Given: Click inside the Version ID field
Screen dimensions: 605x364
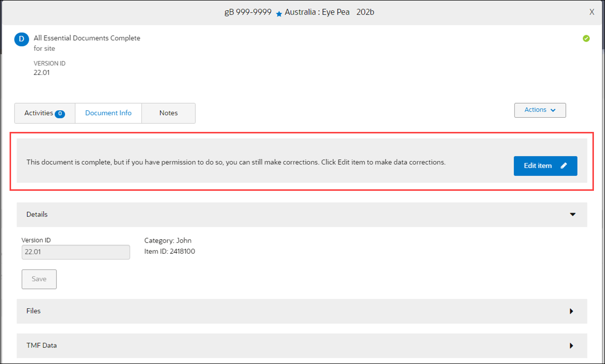Looking at the screenshot, I should click(x=75, y=252).
